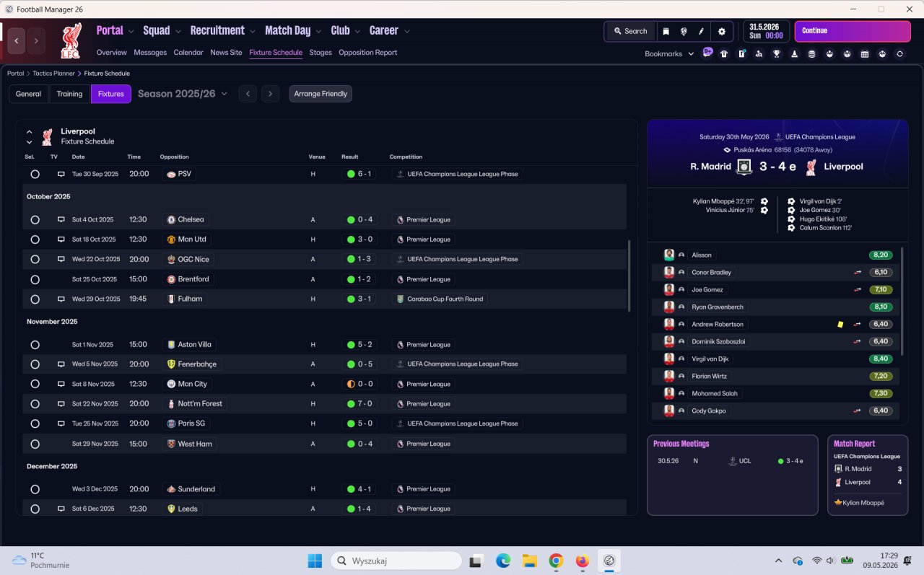Expand the Career menu chevron
The height and width of the screenshot is (575, 924).
click(406, 31)
